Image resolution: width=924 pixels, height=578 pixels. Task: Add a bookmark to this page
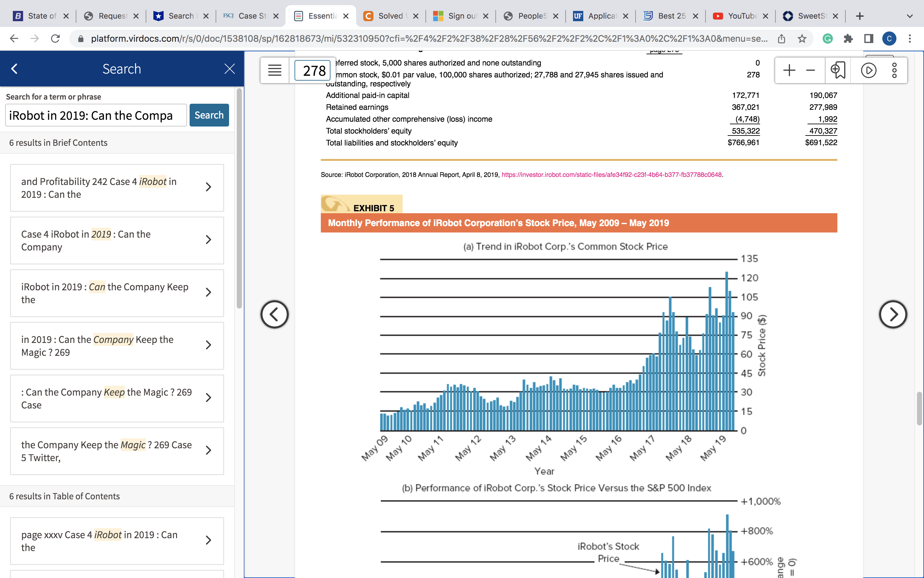click(x=838, y=70)
